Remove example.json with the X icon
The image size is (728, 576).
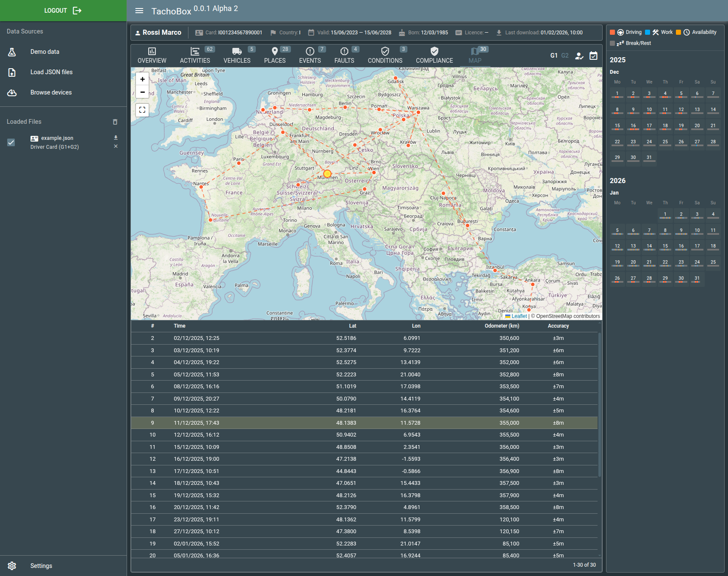tap(116, 147)
